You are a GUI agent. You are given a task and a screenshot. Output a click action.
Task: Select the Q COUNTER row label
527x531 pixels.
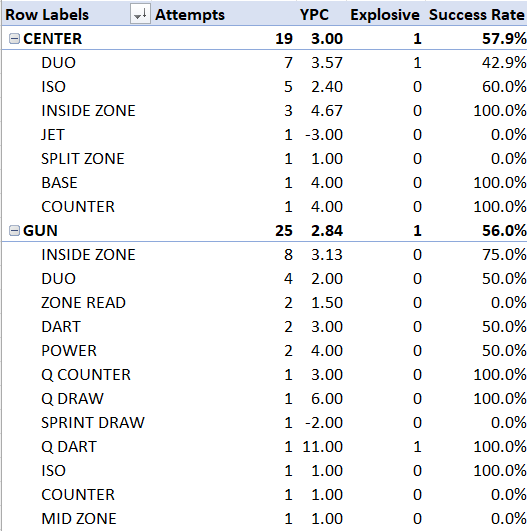[x=86, y=375]
